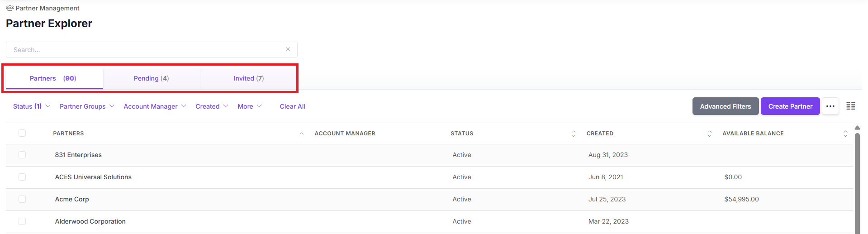Clear the search field with the X icon
The height and width of the screenshot is (234, 868).
coord(288,49)
